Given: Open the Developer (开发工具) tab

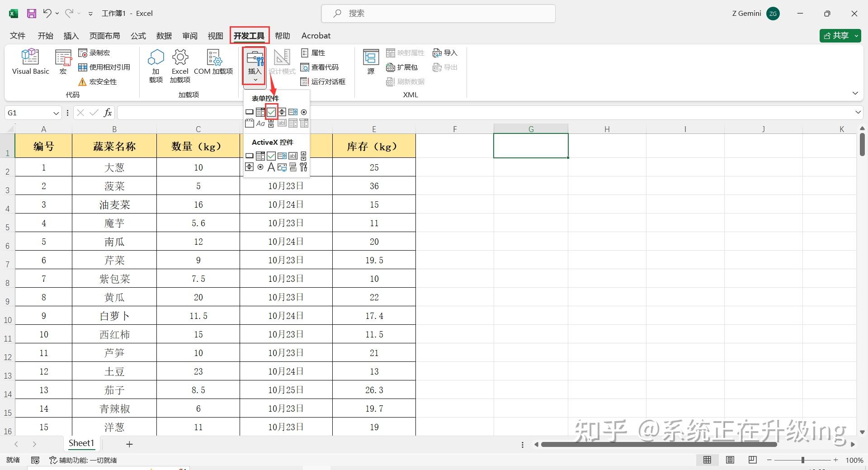Looking at the screenshot, I should [249, 35].
